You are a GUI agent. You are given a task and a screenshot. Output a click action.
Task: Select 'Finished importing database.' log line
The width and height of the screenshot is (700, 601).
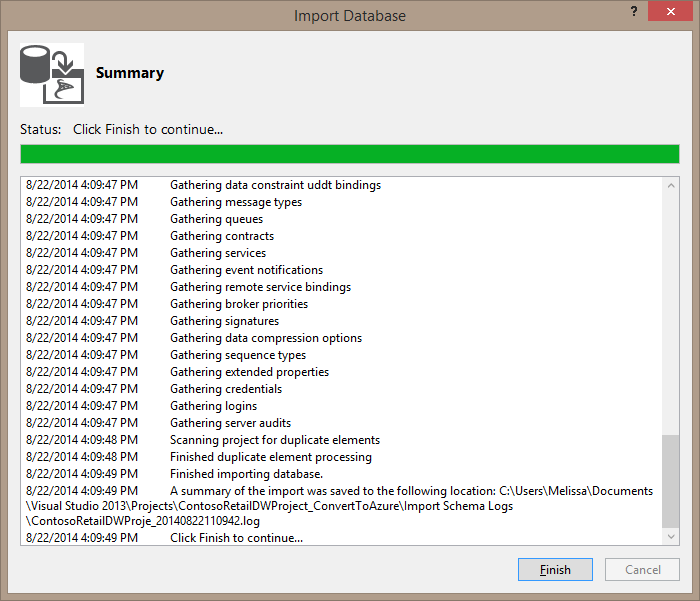pyautogui.click(x=174, y=473)
